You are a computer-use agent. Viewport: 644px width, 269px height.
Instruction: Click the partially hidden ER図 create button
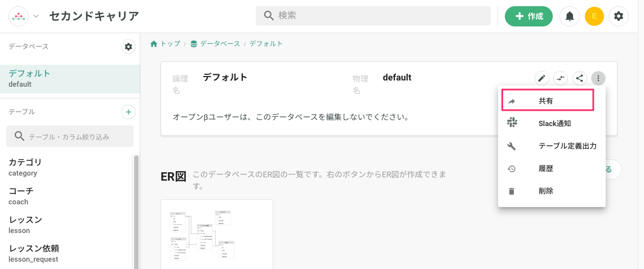tap(614, 169)
